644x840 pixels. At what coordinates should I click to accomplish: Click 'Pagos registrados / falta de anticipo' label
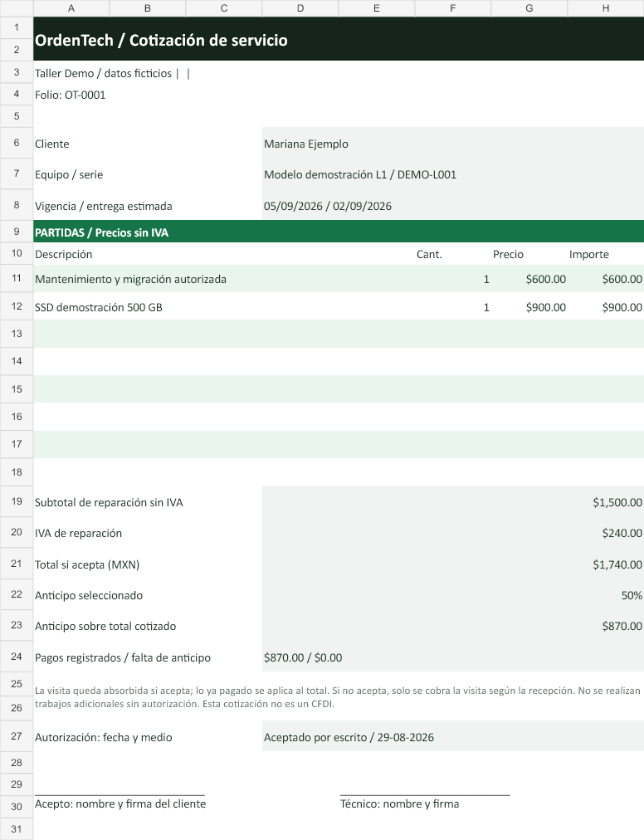click(123, 658)
